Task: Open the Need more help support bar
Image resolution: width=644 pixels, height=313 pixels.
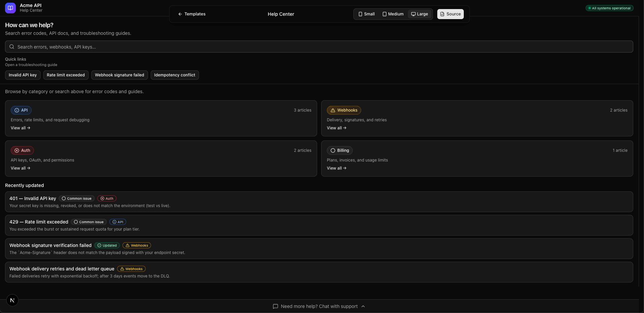Action: [319, 306]
